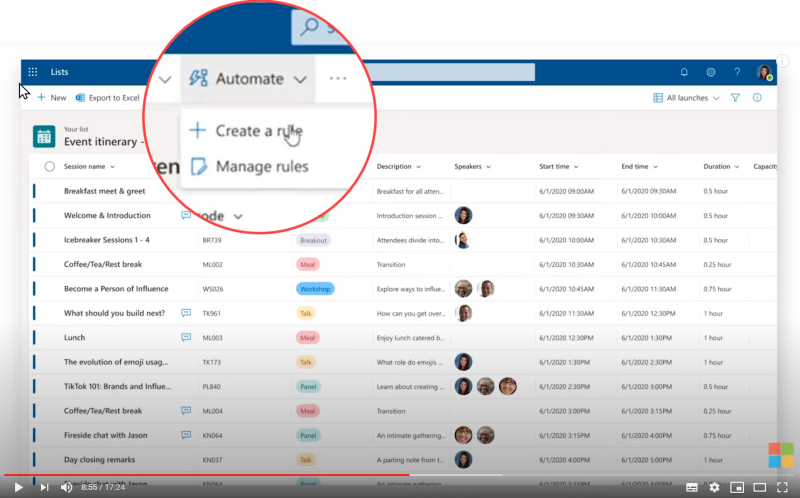Enter fullscreen mode
The height and width of the screenshot is (498, 800).
[782, 487]
